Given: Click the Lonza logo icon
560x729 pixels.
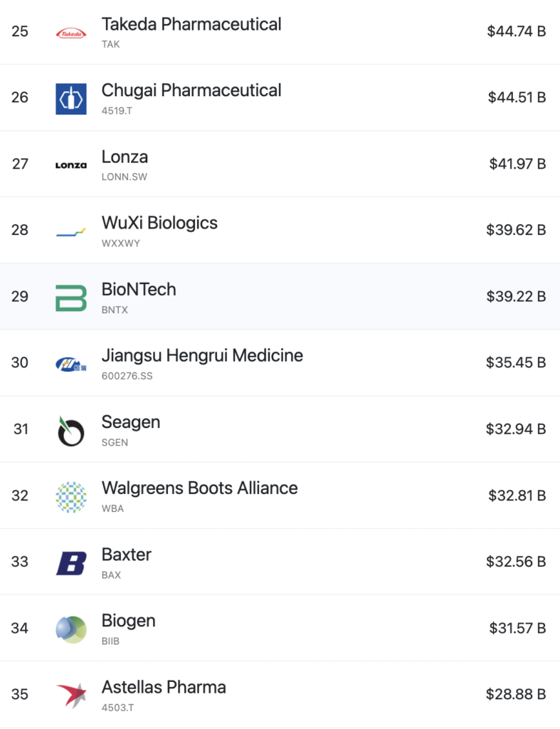Looking at the screenshot, I should tap(71, 165).
